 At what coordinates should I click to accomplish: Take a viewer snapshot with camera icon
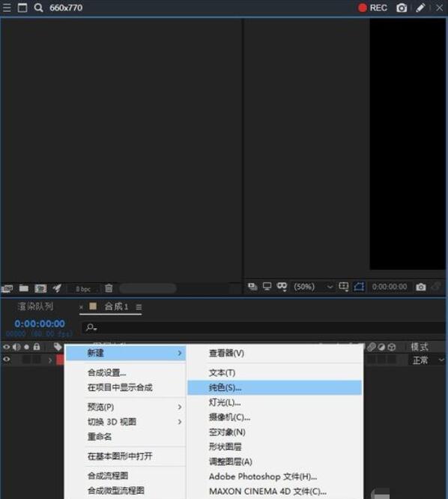(x=421, y=287)
